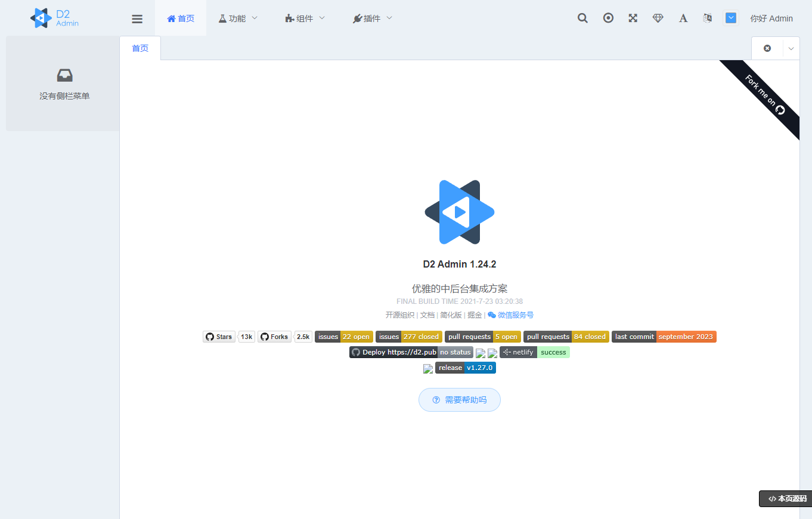Screen dimensions: 812x519
Task: Click the D2 Admin logo
Action: pos(54,18)
